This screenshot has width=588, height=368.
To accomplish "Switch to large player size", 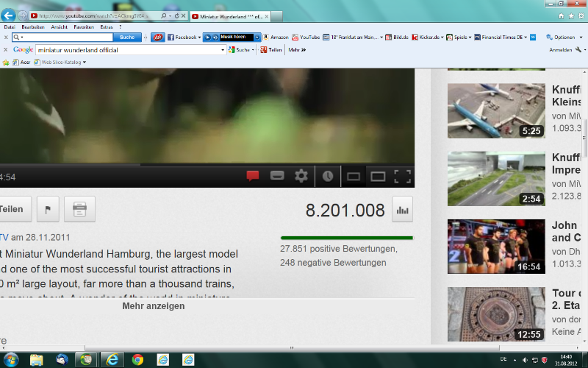I will click(378, 176).
